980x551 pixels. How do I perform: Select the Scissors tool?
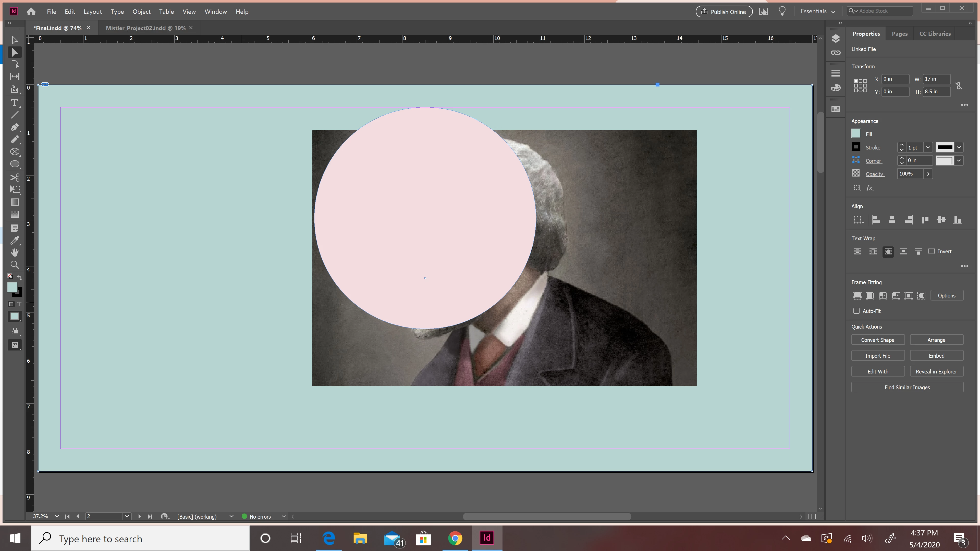(15, 178)
